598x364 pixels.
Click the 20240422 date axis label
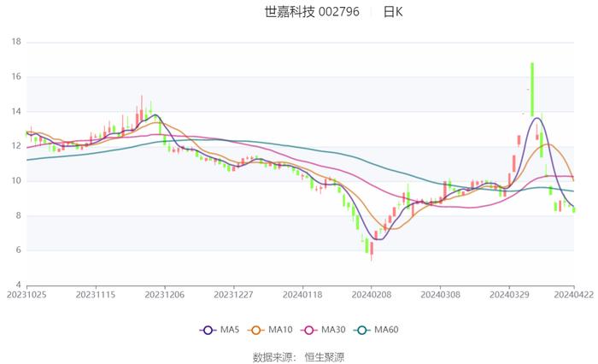(x=573, y=295)
